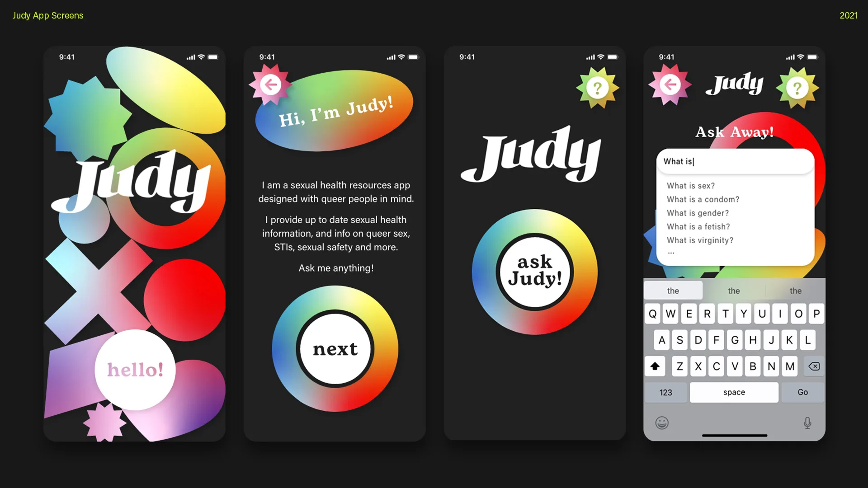Image resolution: width=868 pixels, height=488 pixels.
Task: Click the 'next' button on screen three
Action: click(335, 349)
